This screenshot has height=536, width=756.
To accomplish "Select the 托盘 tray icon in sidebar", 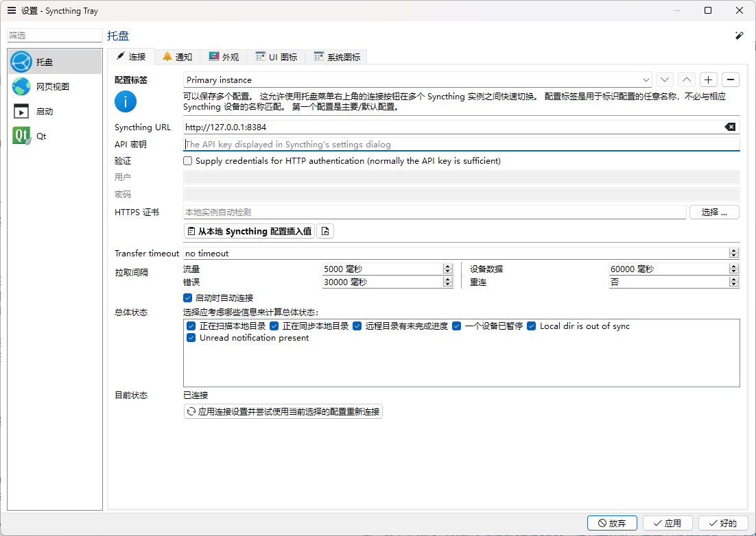I will tap(22, 62).
